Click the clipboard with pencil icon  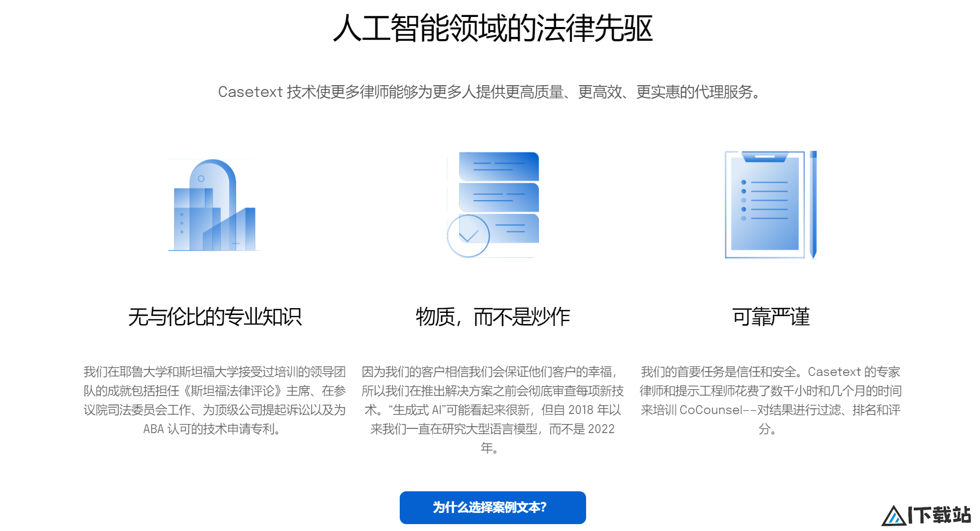771,205
